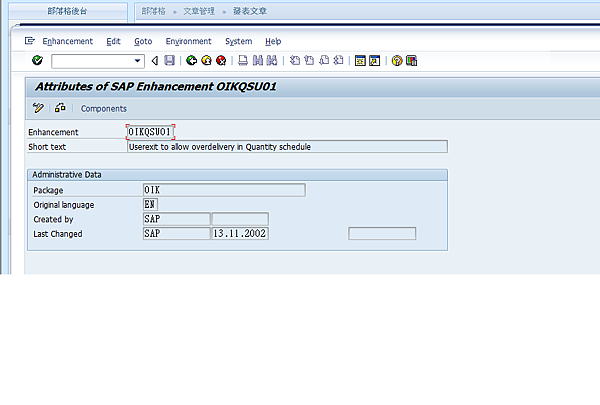Image resolution: width=600 pixels, height=405 pixels.
Task: Click the 部落格 breadcrumb link
Action: [153, 11]
